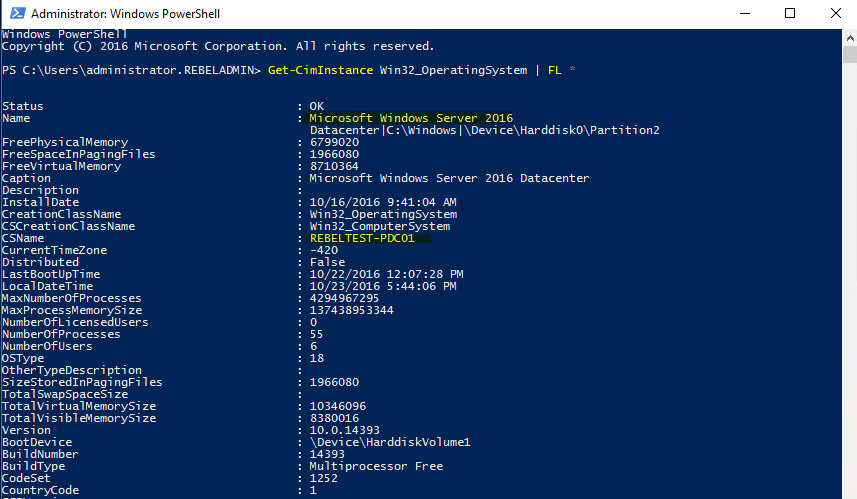This screenshot has width=857, height=499.
Task: Click the Win32_OperatingSystem argument in command line
Action: (x=454, y=70)
